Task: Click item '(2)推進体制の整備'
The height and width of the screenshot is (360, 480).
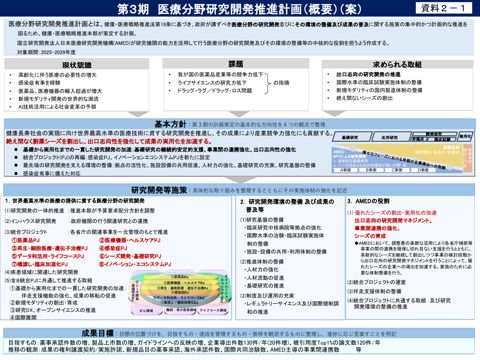Action: click(x=262, y=262)
